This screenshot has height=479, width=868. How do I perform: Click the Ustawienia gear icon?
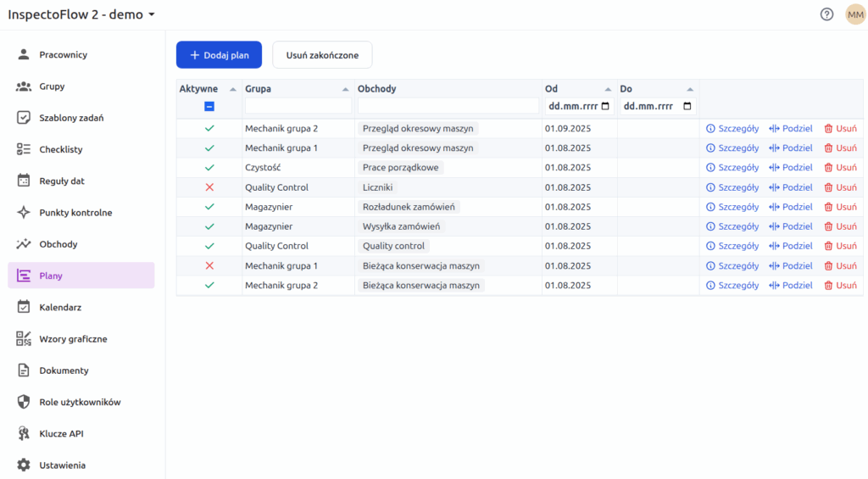[24, 465]
